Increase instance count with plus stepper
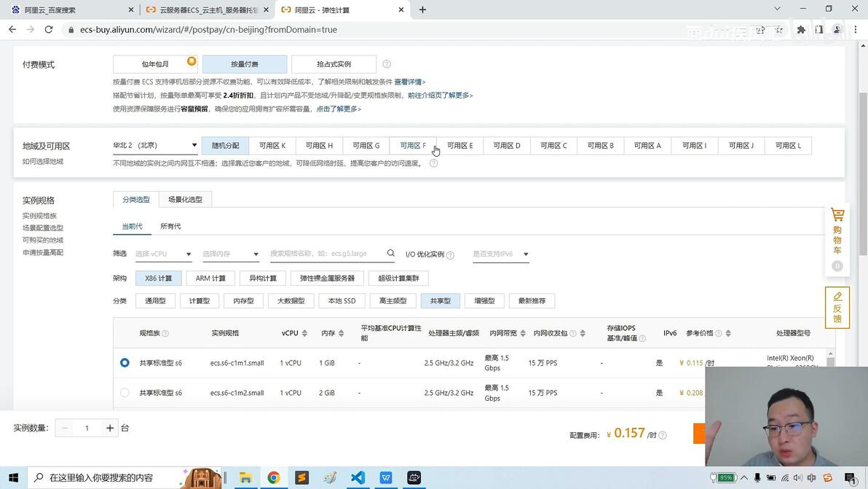The height and width of the screenshot is (489, 868). (x=110, y=428)
